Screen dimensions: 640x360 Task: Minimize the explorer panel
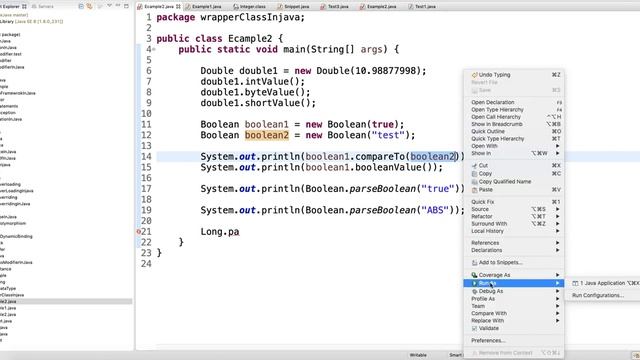coord(118,6)
